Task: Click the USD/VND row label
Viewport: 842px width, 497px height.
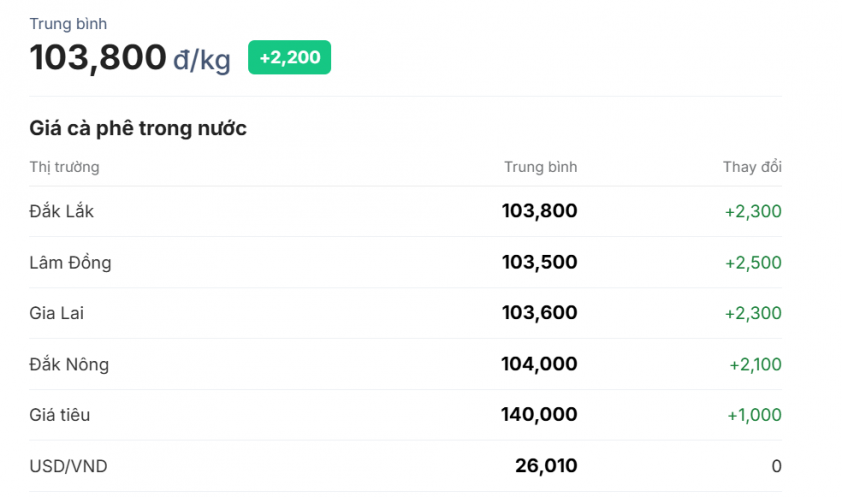Action: pos(68,466)
